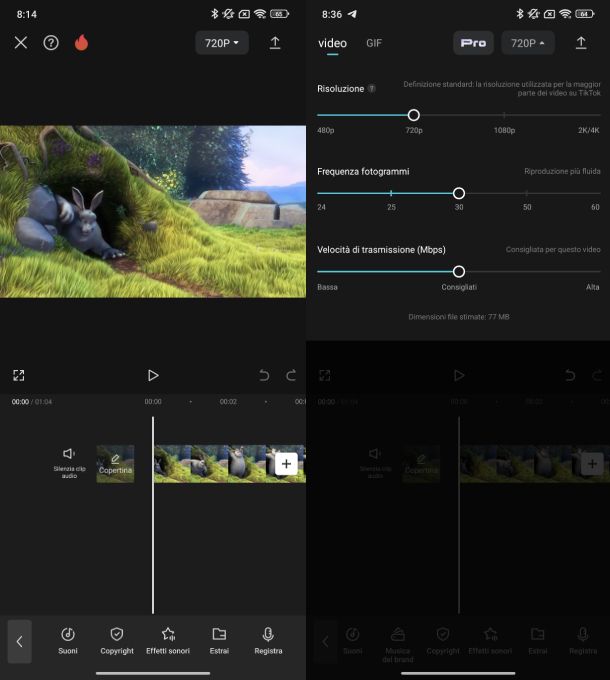Open help via the question mark icon
610x680 pixels.
pos(51,42)
